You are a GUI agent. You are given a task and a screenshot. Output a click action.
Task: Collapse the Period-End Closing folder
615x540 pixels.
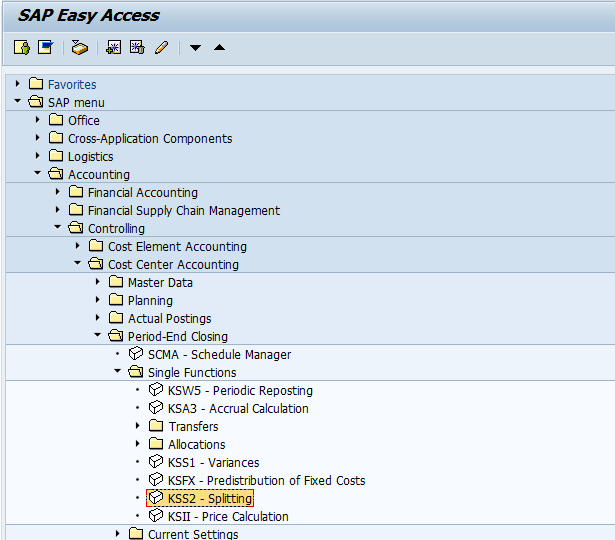[98, 335]
